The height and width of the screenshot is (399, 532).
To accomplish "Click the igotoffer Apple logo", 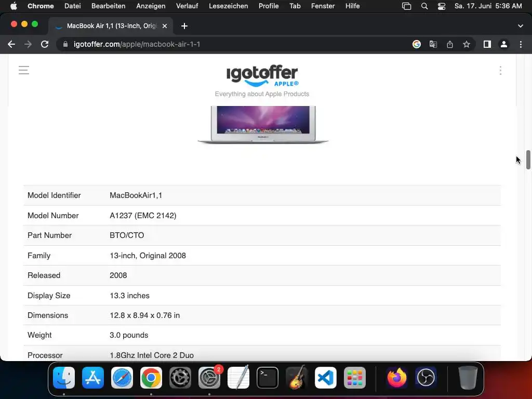I will 262,75.
